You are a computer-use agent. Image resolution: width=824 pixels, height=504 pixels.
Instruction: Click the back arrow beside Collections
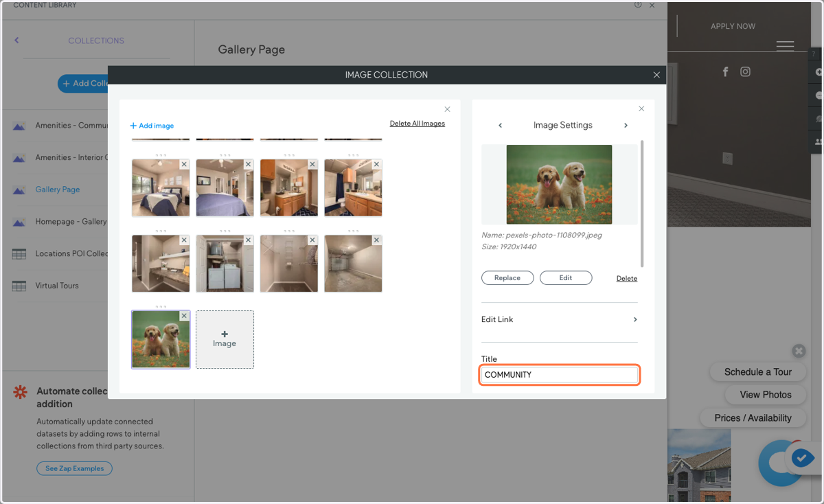[16, 41]
